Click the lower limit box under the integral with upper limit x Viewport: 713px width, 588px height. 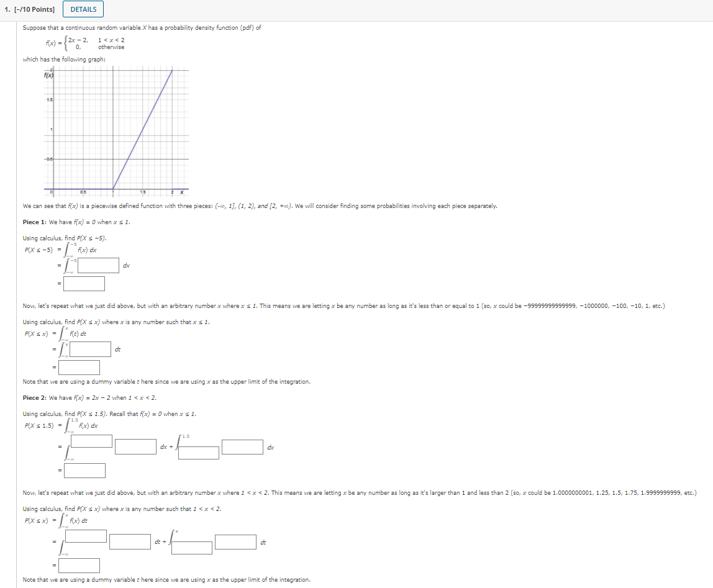pyautogui.click(x=191, y=548)
